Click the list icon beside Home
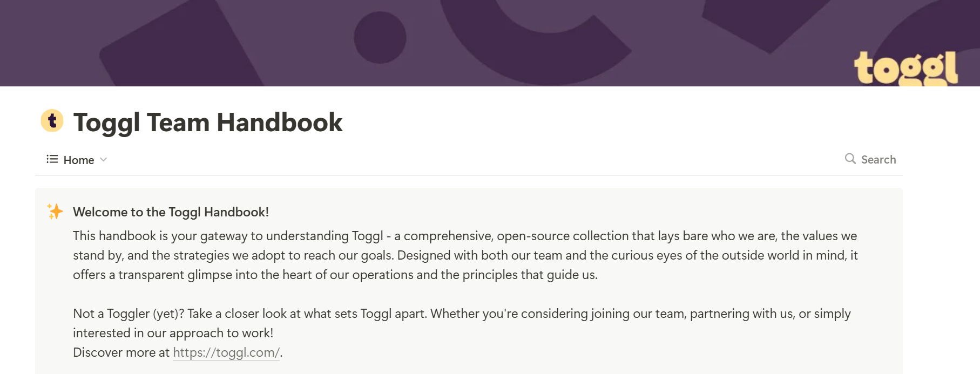Viewport: 980px width, 374px height. [x=52, y=159]
